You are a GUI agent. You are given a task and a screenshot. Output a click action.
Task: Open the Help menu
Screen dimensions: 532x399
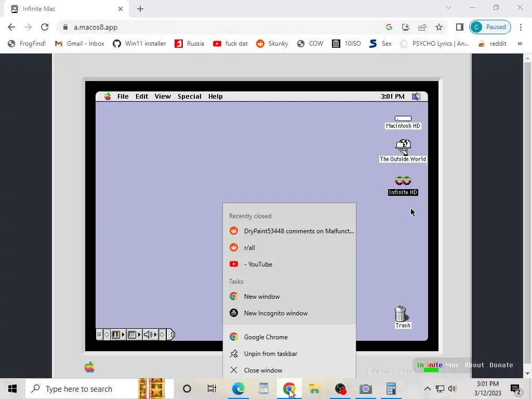(215, 96)
